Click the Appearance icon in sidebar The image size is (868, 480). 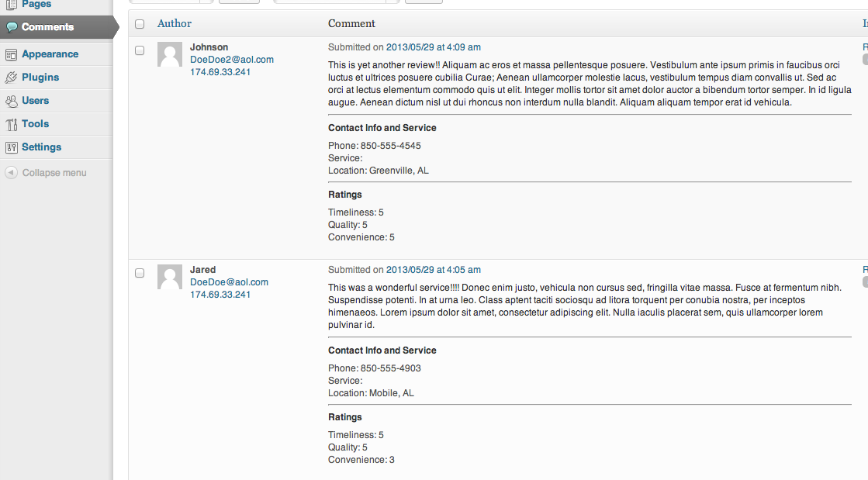click(11, 54)
